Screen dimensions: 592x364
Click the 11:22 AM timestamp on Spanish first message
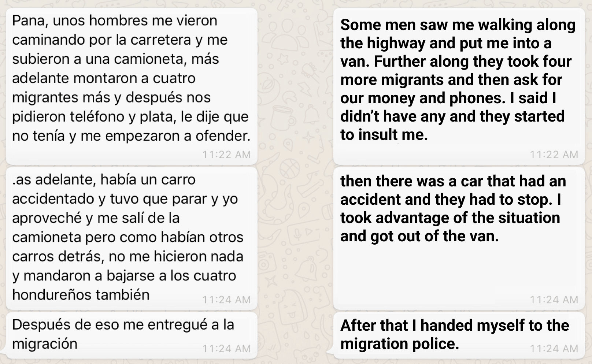[x=226, y=155]
